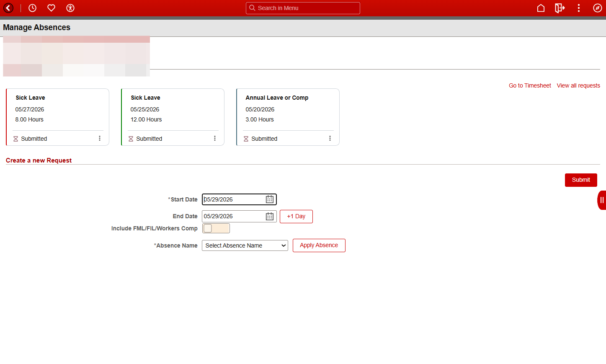Click the Back arrow icon
The image size is (606, 364).
(8, 8)
